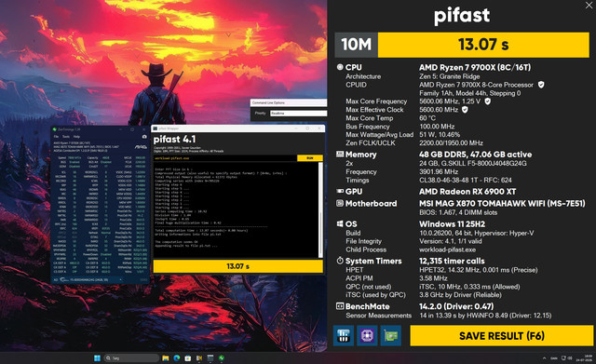The width and height of the screenshot is (596, 364).
Task: Open the Windows Start menu
Action: 97,357
